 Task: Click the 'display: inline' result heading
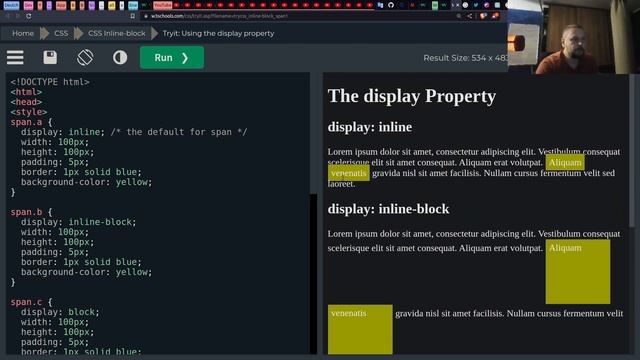click(x=370, y=127)
